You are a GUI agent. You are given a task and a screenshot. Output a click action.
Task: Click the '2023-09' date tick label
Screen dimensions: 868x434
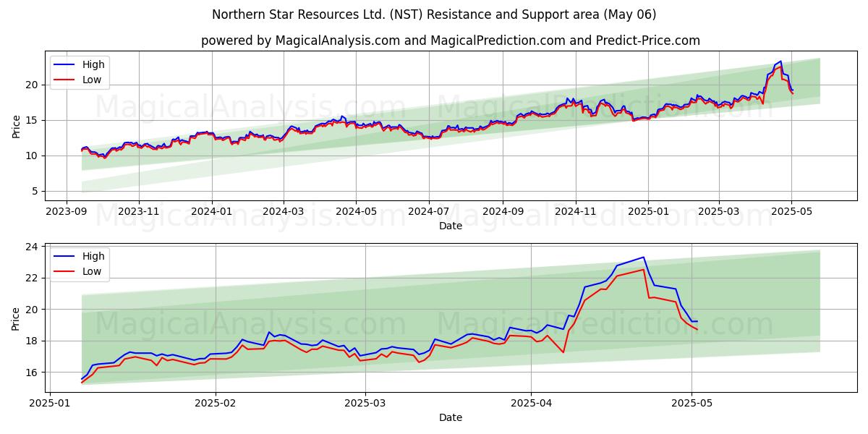click(67, 211)
